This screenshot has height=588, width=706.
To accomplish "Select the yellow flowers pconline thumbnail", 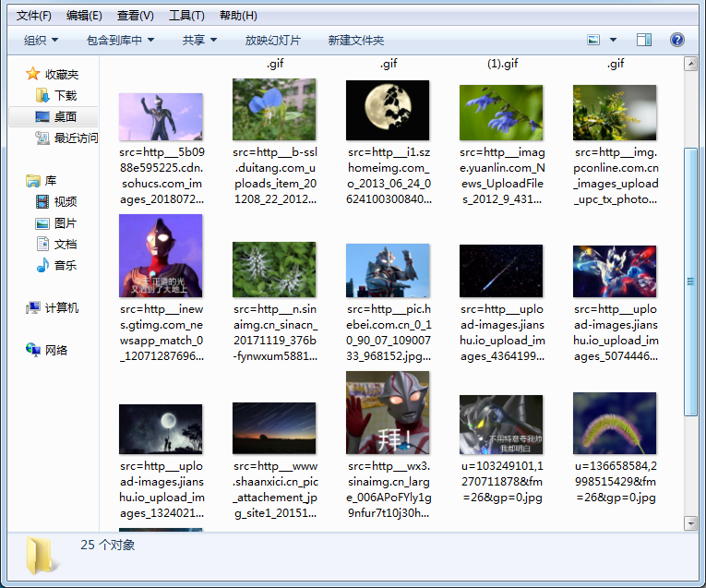I will pos(615,113).
